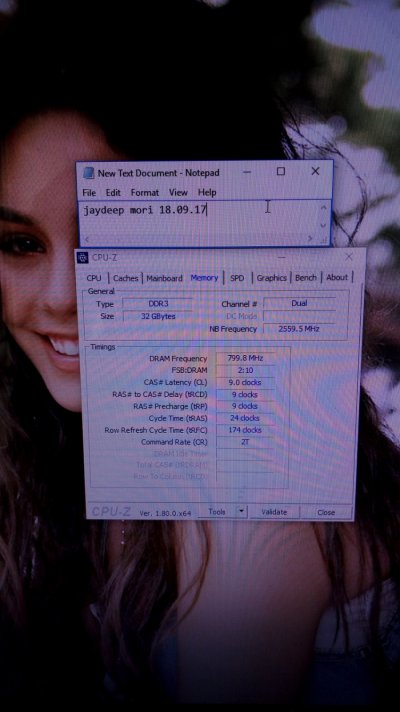400x712 pixels.
Task: Open the Caches tab
Action: 125,278
